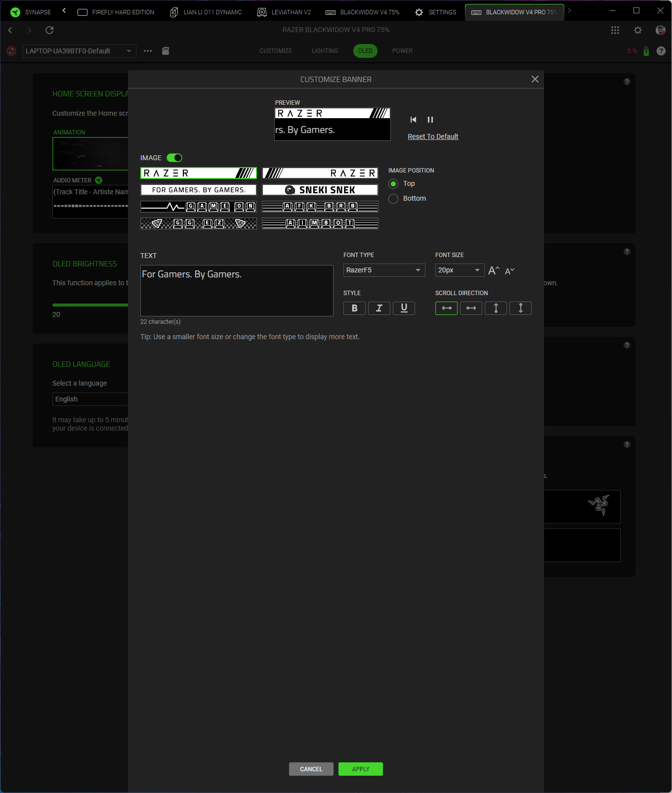Image resolution: width=672 pixels, height=793 pixels.
Task: Set image position to Bottom
Action: coord(393,199)
